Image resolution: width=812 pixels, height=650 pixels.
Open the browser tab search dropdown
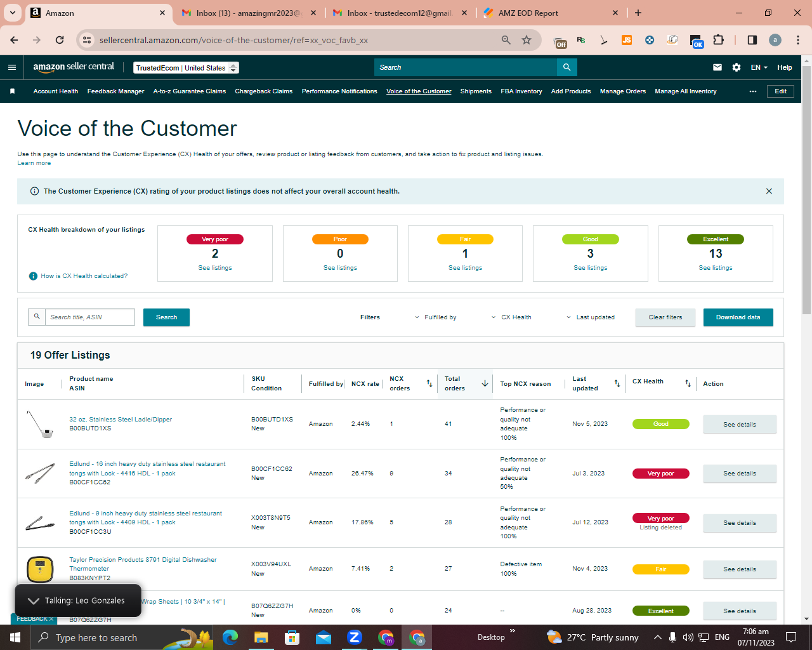click(x=13, y=13)
